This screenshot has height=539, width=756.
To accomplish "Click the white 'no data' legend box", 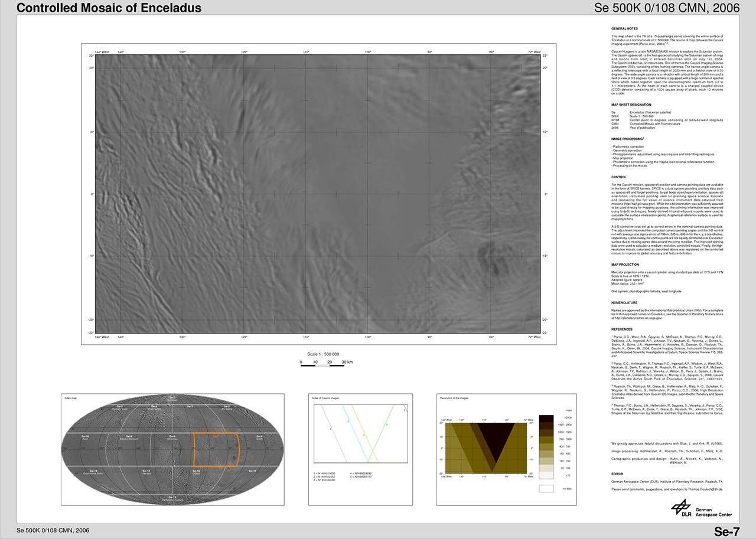I will [x=546, y=488].
